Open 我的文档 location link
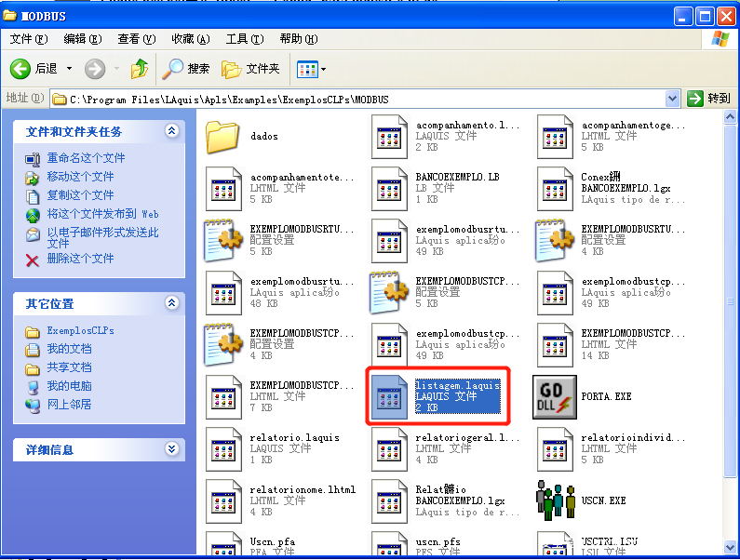The image size is (740, 560). pos(69,349)
